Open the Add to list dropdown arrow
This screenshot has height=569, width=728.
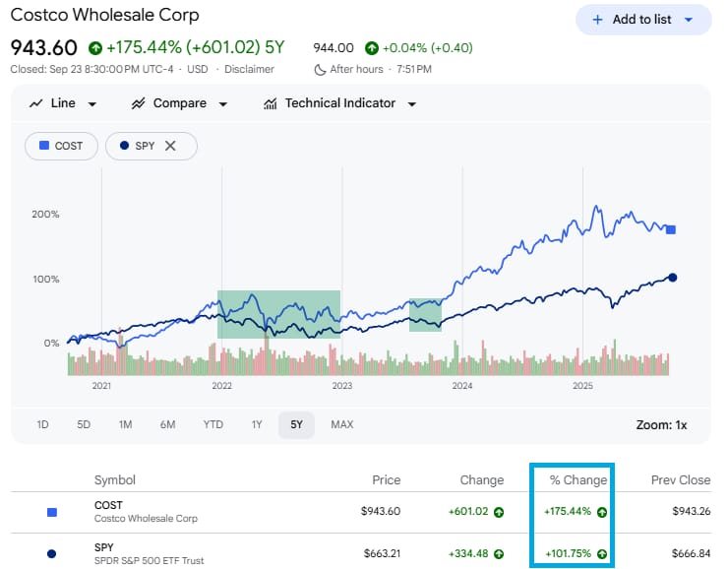(689, 20)
